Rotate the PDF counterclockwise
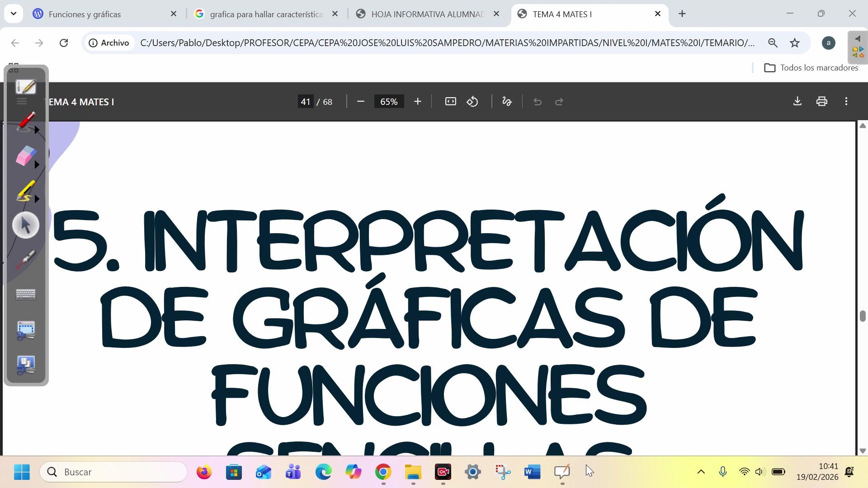 (x=472, y=102)
